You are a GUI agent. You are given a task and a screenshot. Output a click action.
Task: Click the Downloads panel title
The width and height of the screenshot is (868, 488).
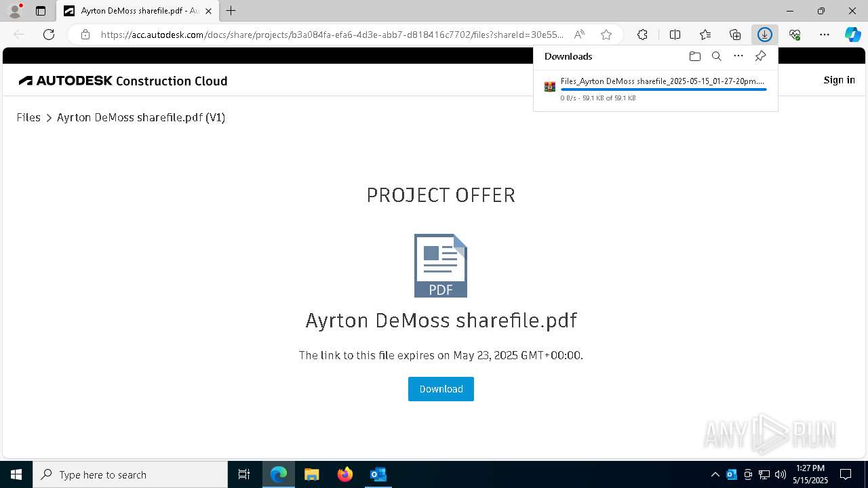(x=568, y=56)
